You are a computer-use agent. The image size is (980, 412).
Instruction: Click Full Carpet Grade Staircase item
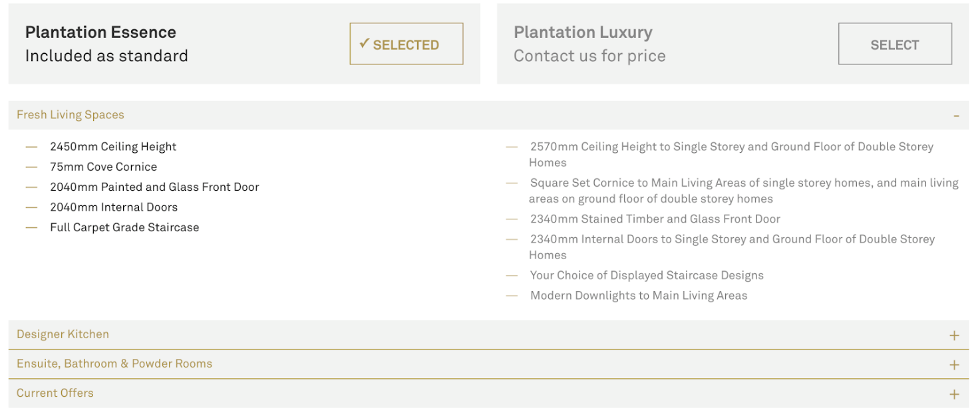click(124, 227)
